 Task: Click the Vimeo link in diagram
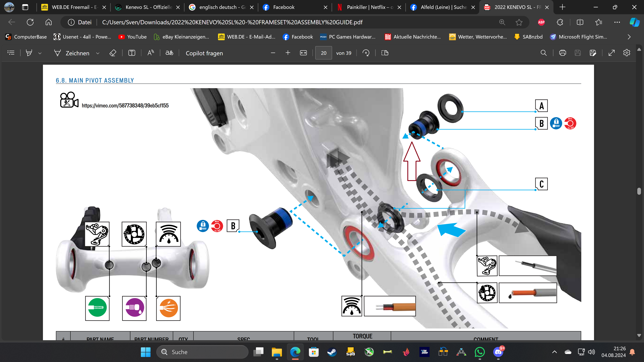tap(125, 105)
